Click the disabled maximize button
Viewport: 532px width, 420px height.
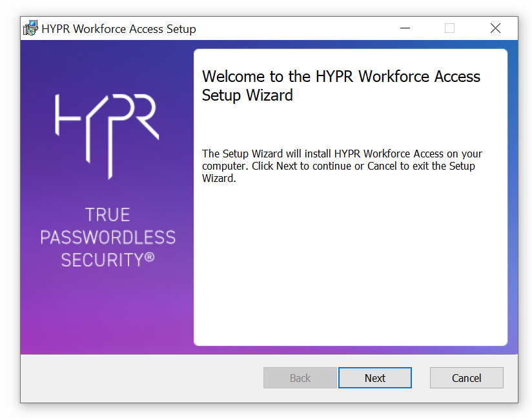(x=449, y=28)
